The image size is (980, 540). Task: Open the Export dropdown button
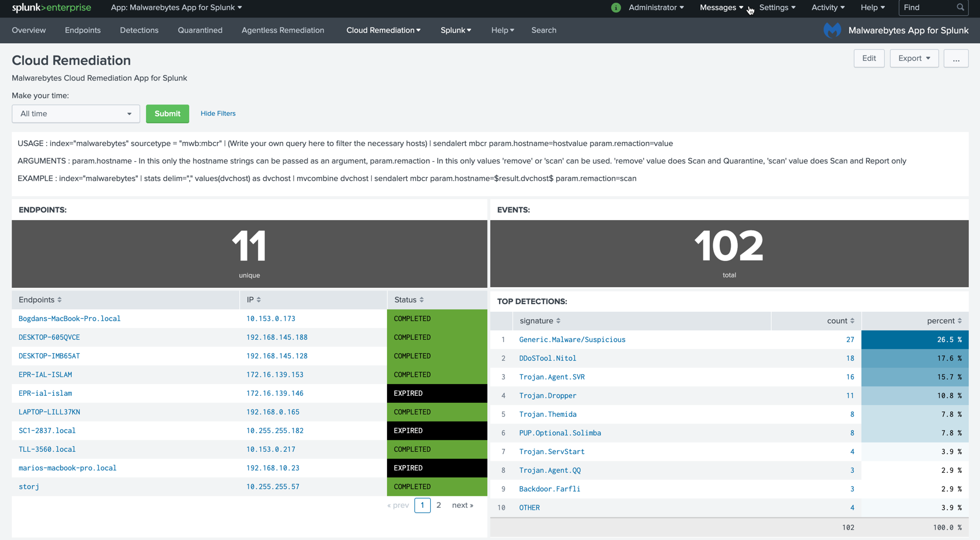(x=914, y=58)
